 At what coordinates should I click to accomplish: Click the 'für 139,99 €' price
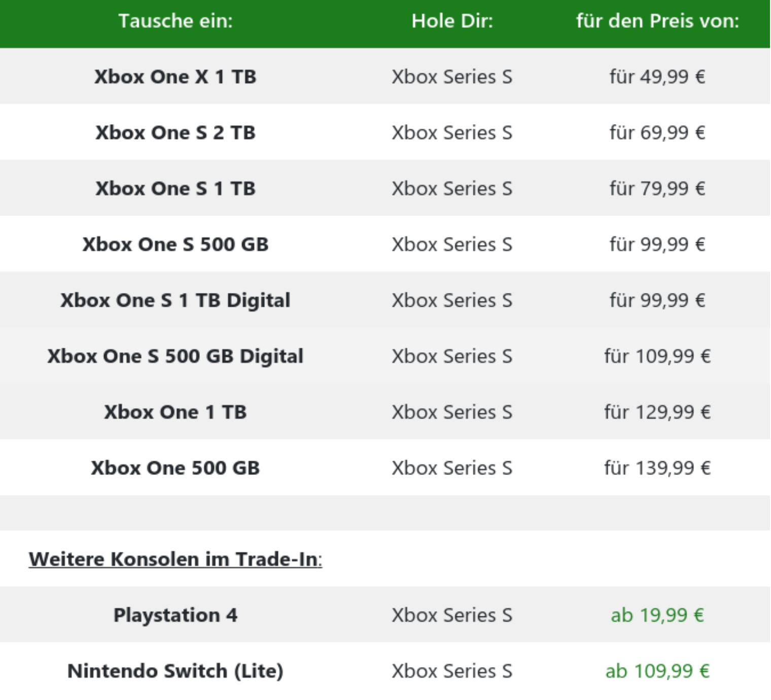pos(657,467)
